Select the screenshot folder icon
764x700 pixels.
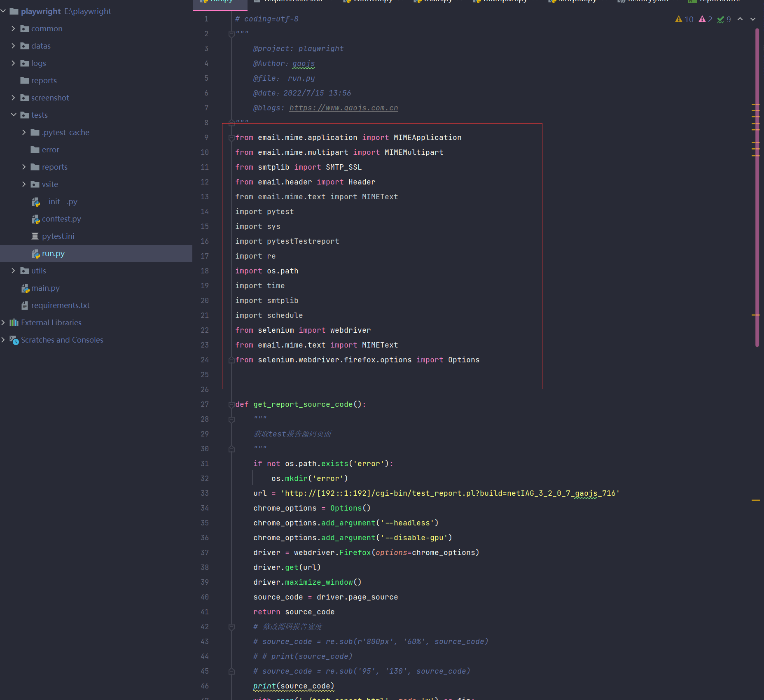point(25,98)
